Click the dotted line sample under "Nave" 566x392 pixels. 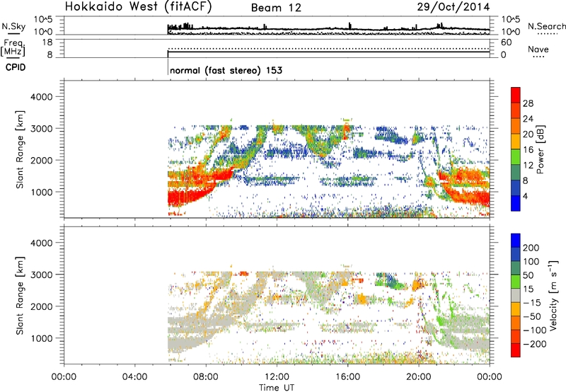[x=538, y=57]
